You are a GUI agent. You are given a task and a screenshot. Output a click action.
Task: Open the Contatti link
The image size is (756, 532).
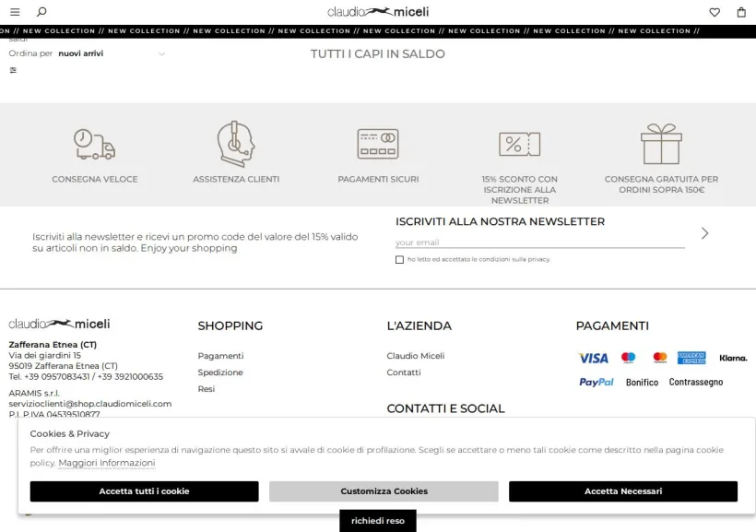coord(404,372)
